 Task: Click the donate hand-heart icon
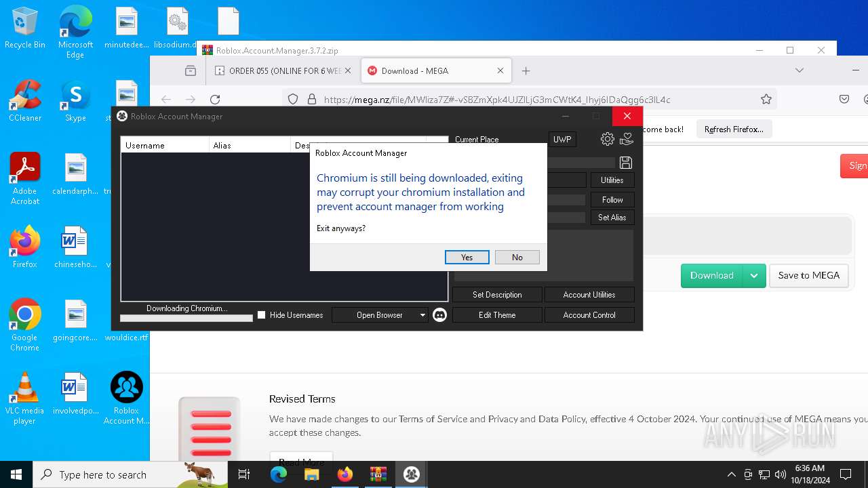(627, 139)
